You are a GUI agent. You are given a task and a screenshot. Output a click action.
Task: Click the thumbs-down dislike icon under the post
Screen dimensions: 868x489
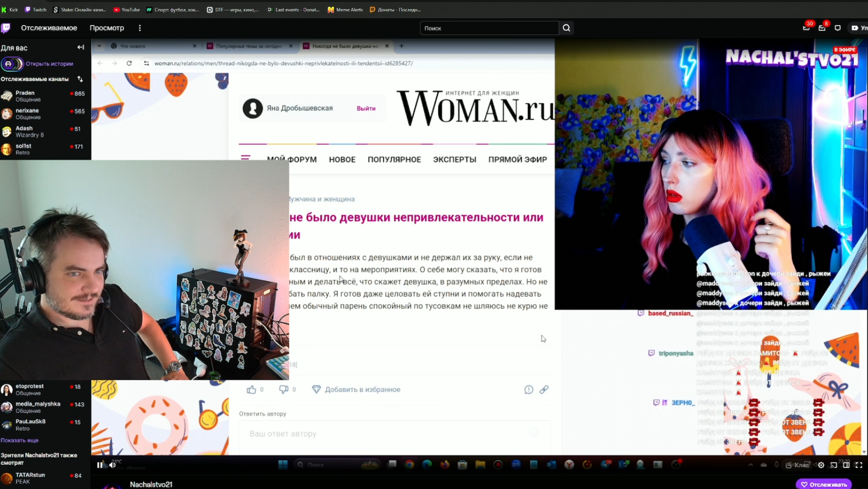283,389
